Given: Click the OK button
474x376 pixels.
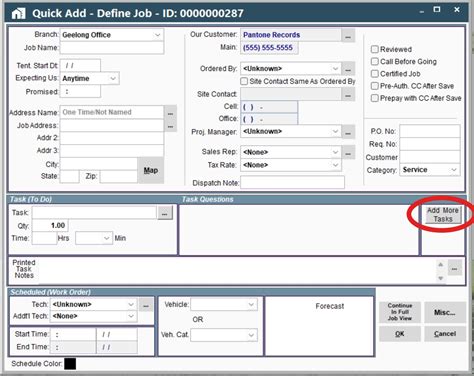Looking at the screenshot, I should coord(400,334).
